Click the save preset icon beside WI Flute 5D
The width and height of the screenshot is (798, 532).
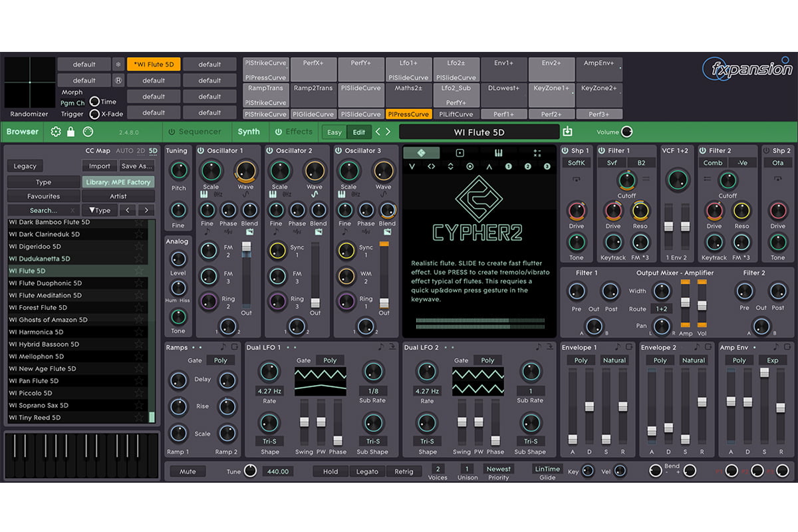[x=567, y=132]
